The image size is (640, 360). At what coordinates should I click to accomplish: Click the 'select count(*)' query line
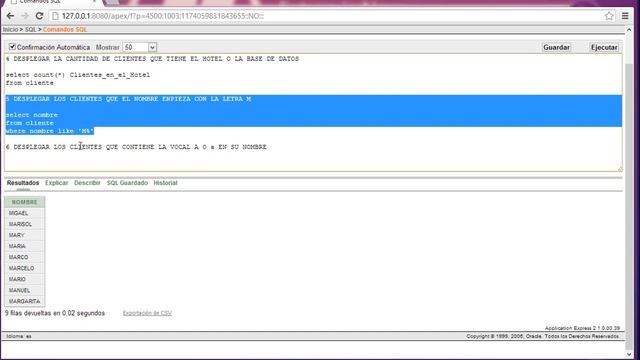pyautogui.click(x=78, y=75)
